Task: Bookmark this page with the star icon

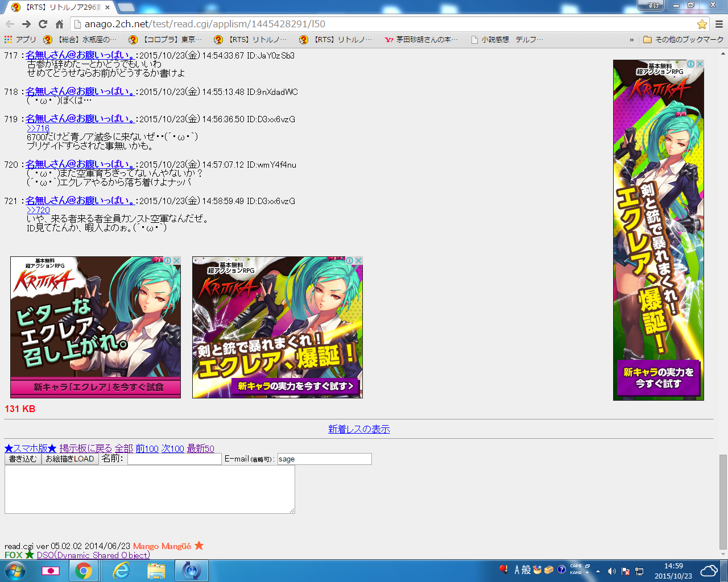Action: pyautogui.click(x=702, y=24)
